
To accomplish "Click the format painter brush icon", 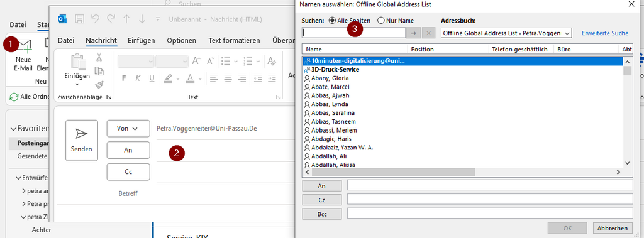I will click(99, 85).
